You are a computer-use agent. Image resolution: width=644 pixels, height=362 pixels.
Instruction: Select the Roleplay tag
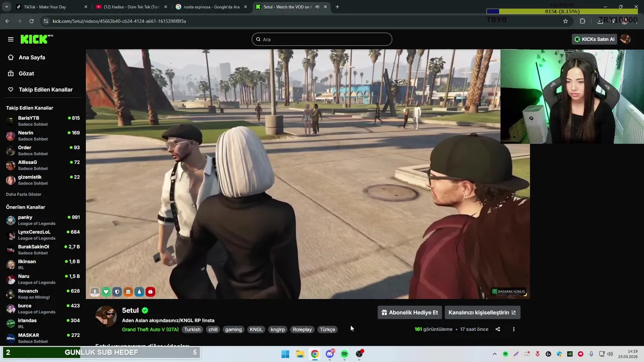(x=302, y=329)
